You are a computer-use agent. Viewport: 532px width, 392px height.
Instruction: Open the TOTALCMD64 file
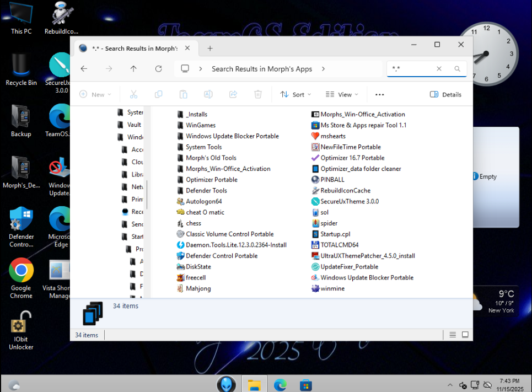(x=339, y=245)
